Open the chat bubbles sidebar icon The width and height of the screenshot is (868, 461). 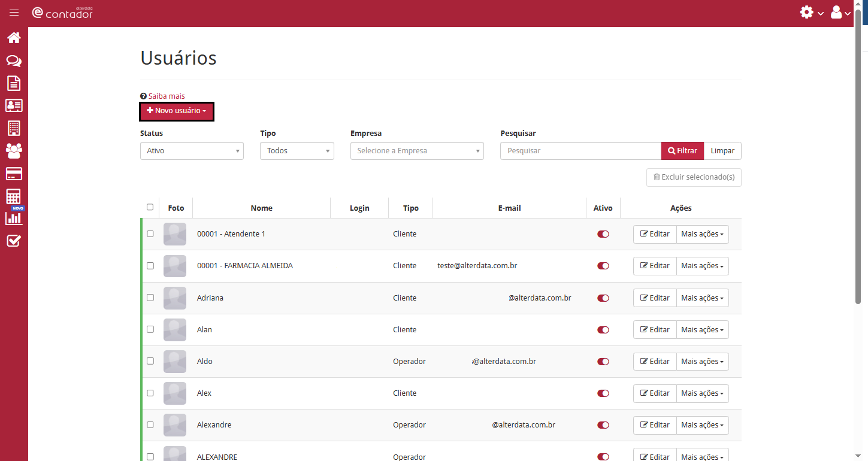pos(14,61)
